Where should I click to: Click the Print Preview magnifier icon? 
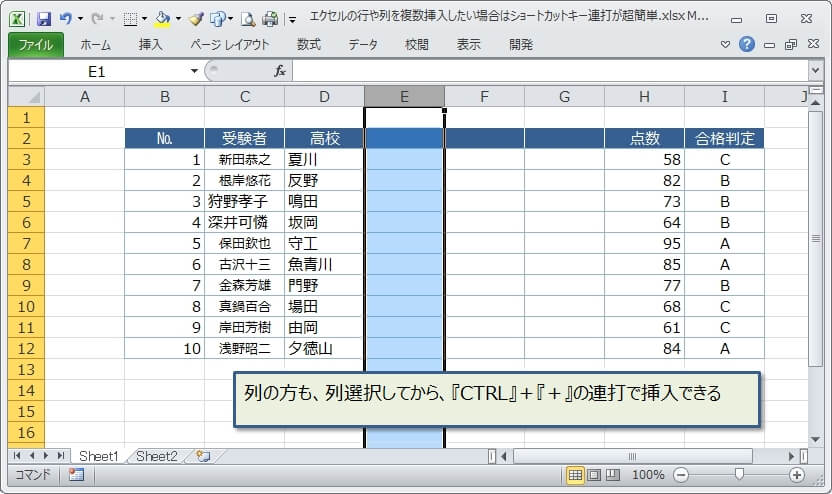pos(248,19)
